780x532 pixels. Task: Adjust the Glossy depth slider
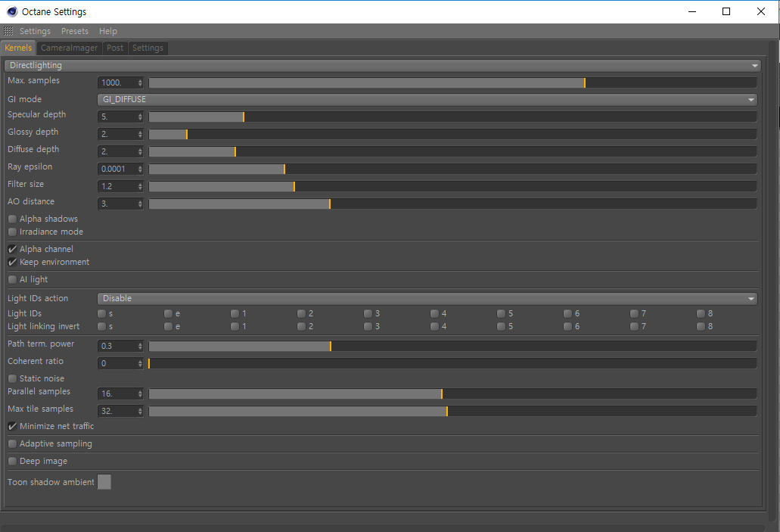[452, 135]
